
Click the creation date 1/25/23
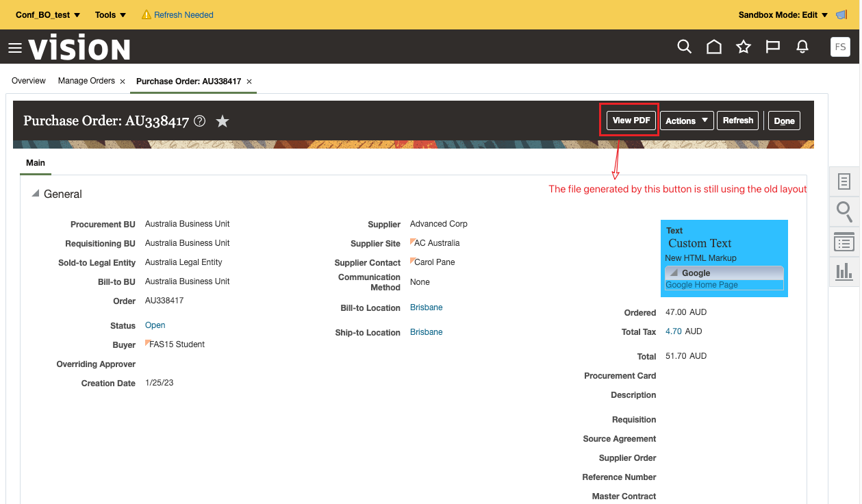[160, 383]
